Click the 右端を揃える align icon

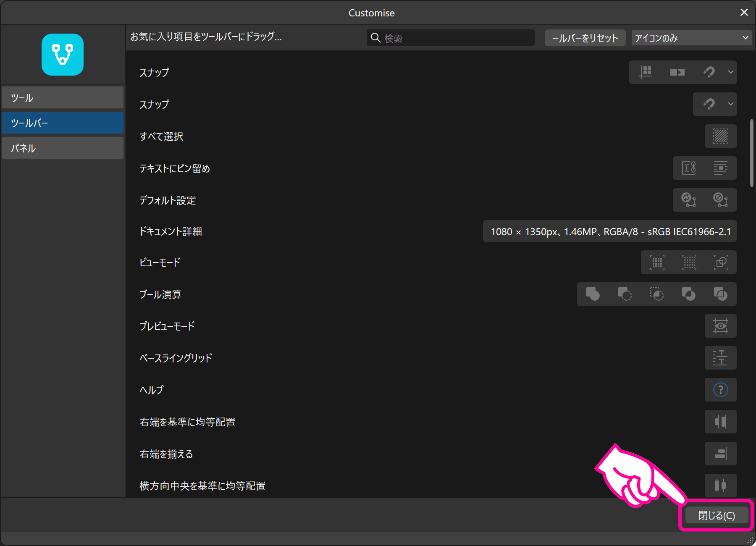coord(720,454)
